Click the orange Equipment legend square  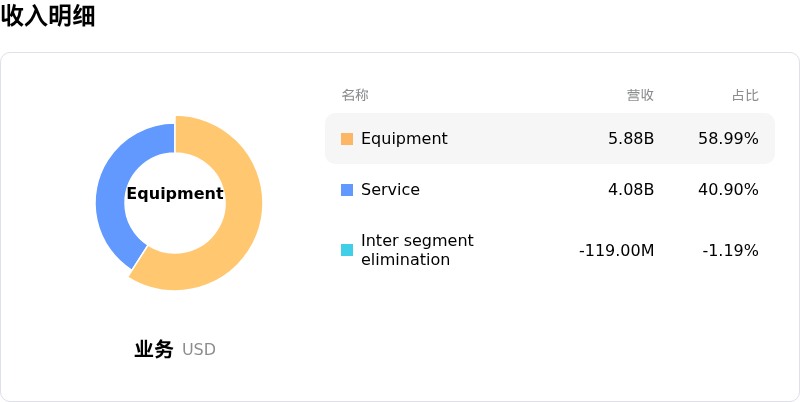(x=347, y=139)
